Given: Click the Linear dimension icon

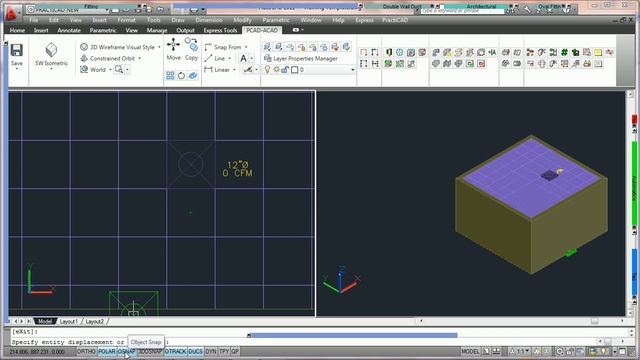Looking at the screenshot, I should (209, 69).
